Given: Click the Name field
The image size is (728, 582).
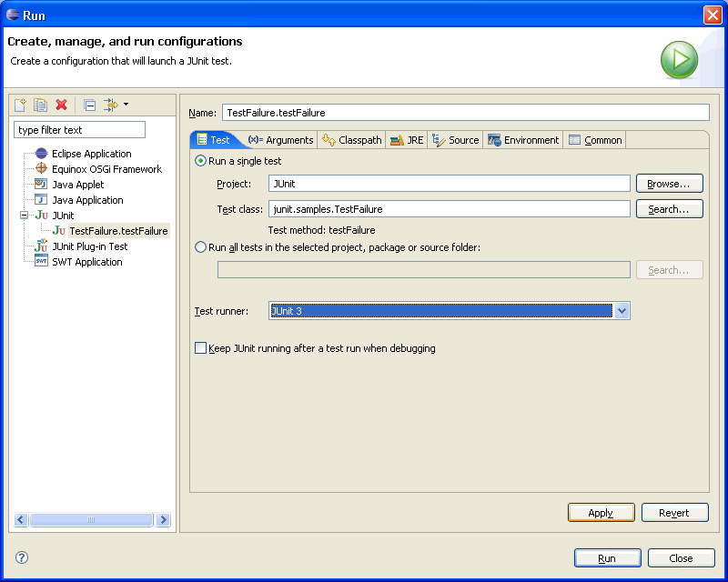Looking at the screenshot, I should pos(466,113).
